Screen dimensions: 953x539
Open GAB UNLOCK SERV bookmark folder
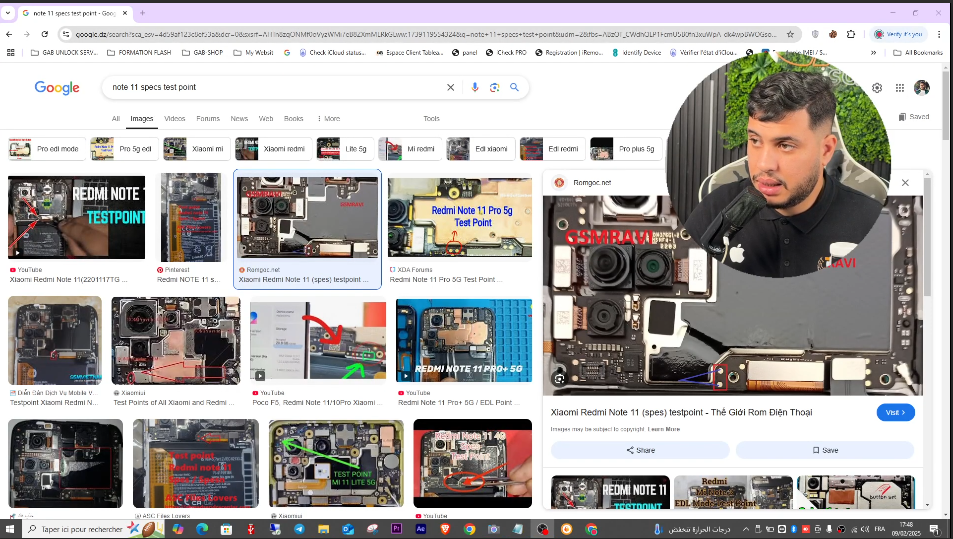tap(64, 53)
